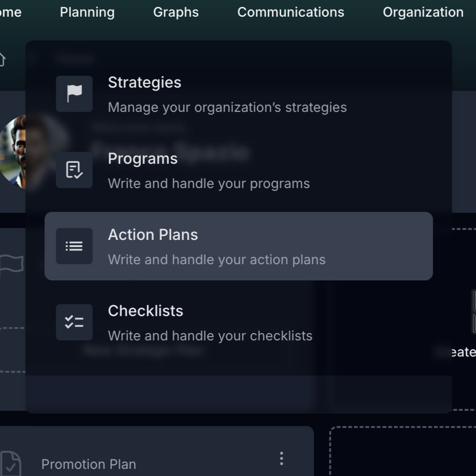Expand the Graphs navigation menu
Image resolution: width=476 pixels, height=476 pixels.
[x=176, y=12]
